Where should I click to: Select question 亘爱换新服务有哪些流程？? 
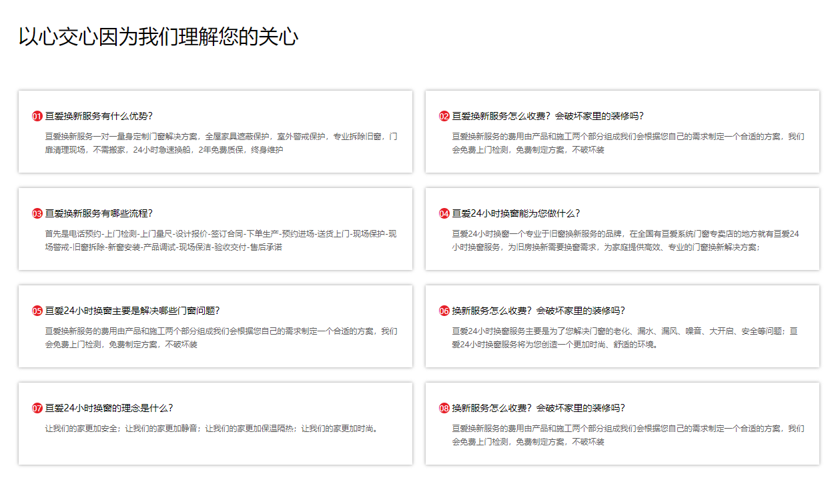99,213
